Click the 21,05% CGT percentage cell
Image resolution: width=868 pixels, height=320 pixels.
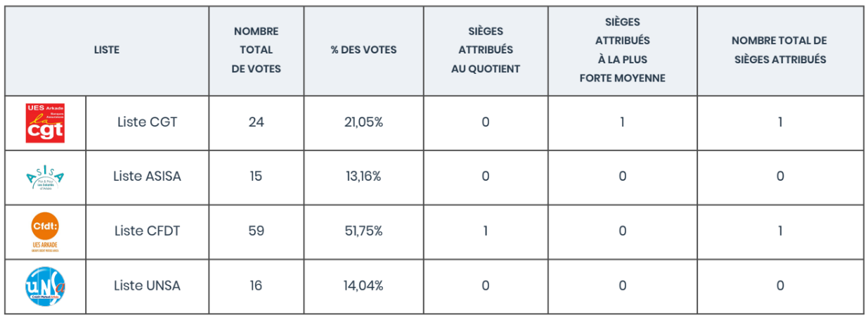tap(363, 122)
